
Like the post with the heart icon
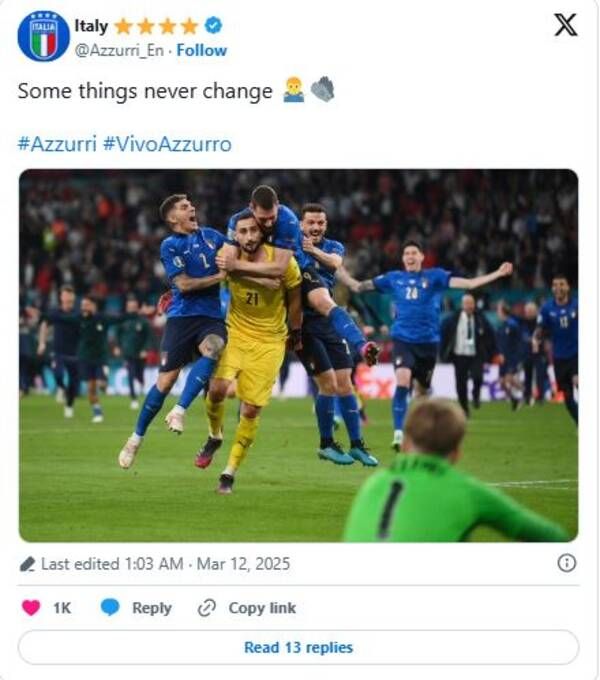[31, 607]
